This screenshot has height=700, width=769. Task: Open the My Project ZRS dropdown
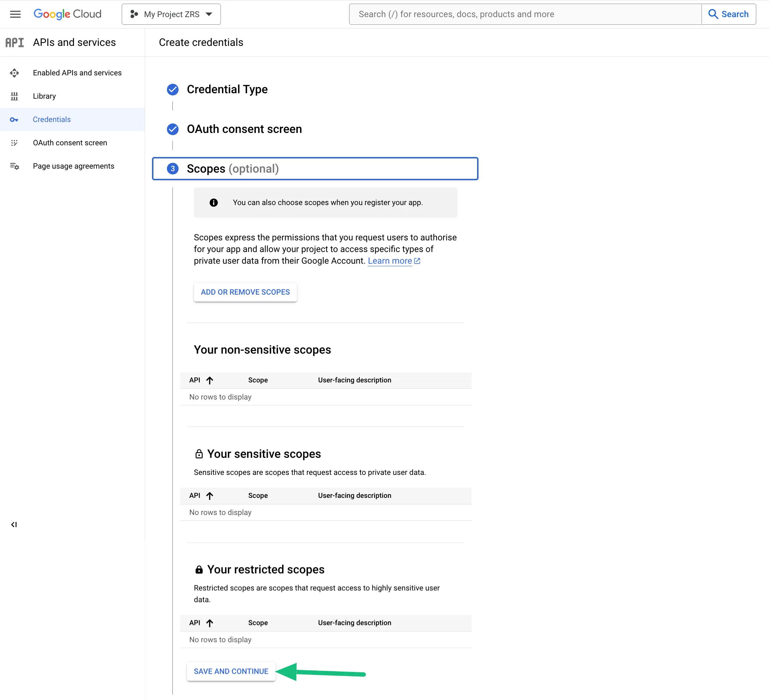tap(171, 14)
